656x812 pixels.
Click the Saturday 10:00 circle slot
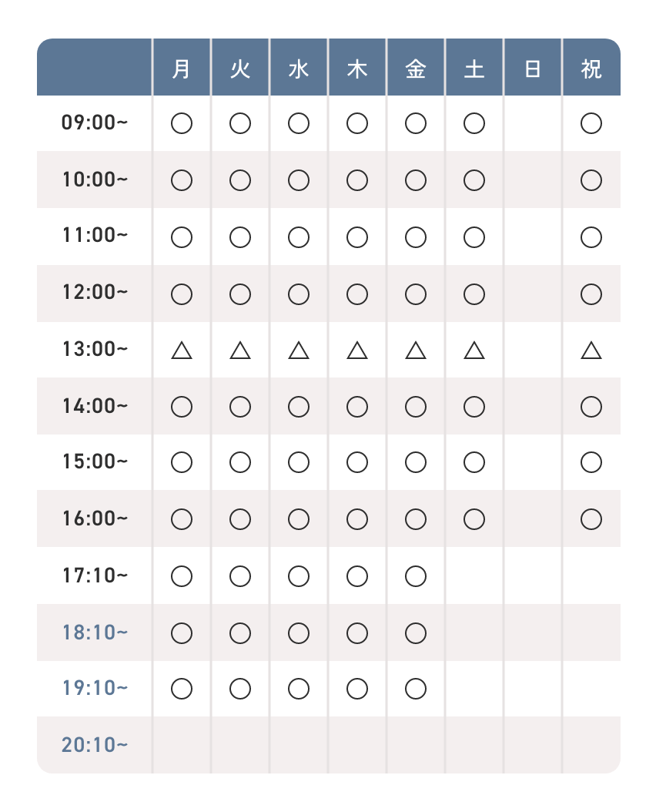pos(474,180)
